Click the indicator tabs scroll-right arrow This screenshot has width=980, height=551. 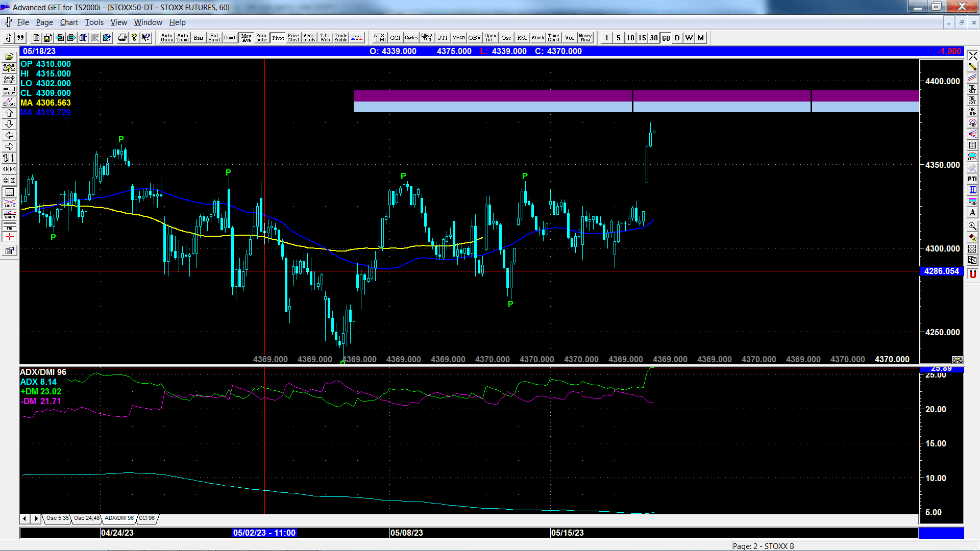(x=36, y=518)
